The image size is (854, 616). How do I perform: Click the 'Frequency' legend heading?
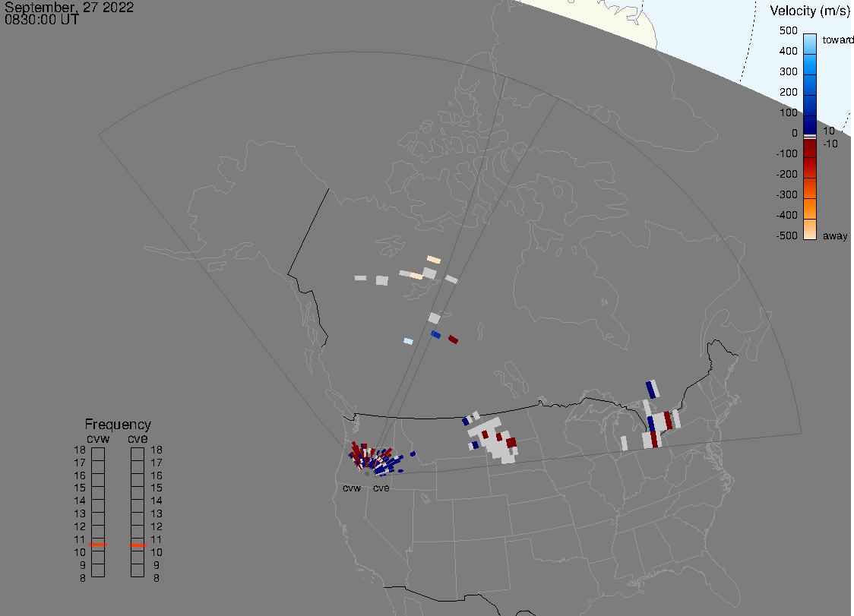click(x=118, y=425)
